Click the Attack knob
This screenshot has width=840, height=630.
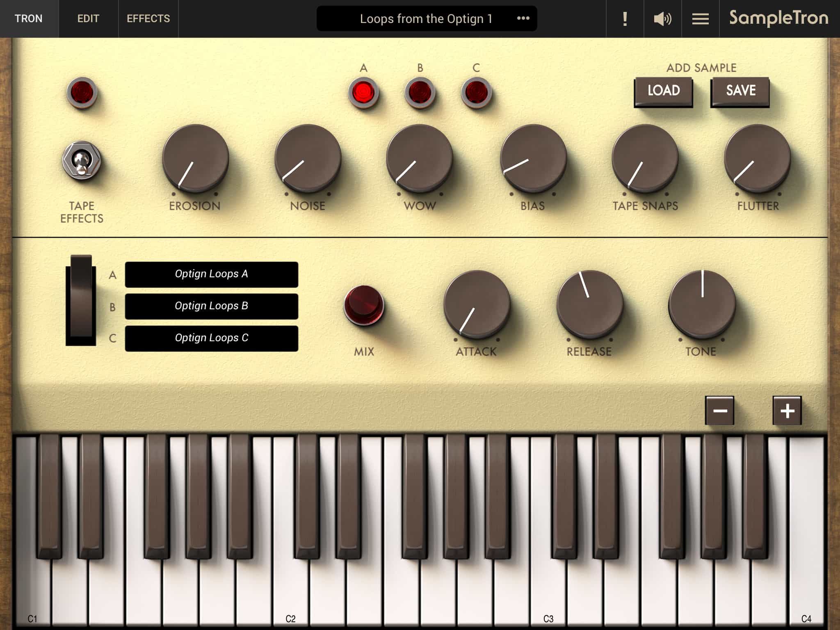(x=477, y=304)
